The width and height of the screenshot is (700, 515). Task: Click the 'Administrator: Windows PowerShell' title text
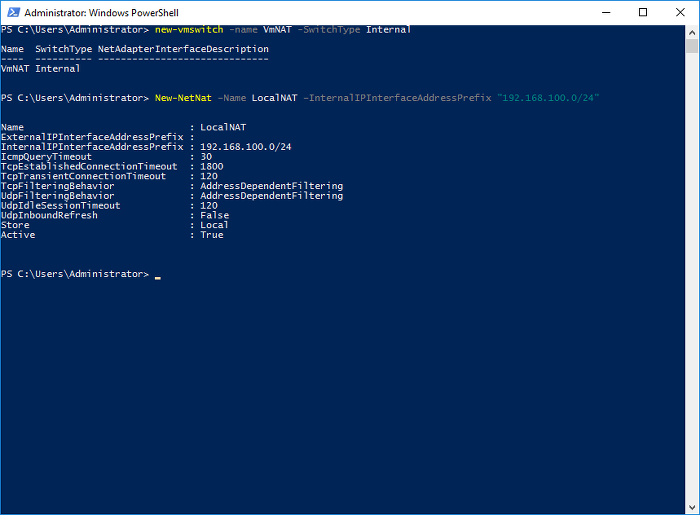tap(101, 12)
